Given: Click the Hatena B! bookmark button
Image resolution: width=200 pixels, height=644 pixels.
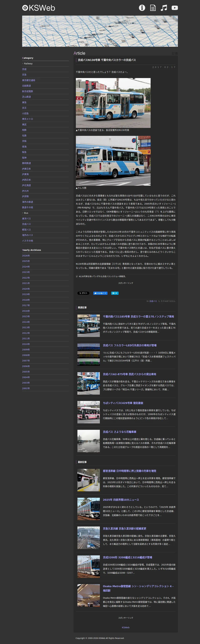Looking at the screenshot, I should [x=115, y=293].
